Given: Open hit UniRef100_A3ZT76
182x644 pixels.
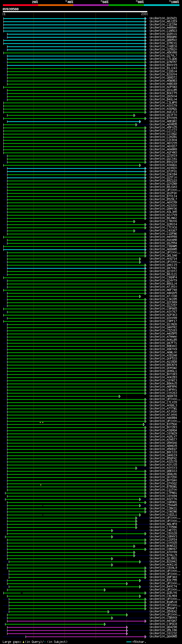Looking at the screenshot, I should (x=163, y=499).
